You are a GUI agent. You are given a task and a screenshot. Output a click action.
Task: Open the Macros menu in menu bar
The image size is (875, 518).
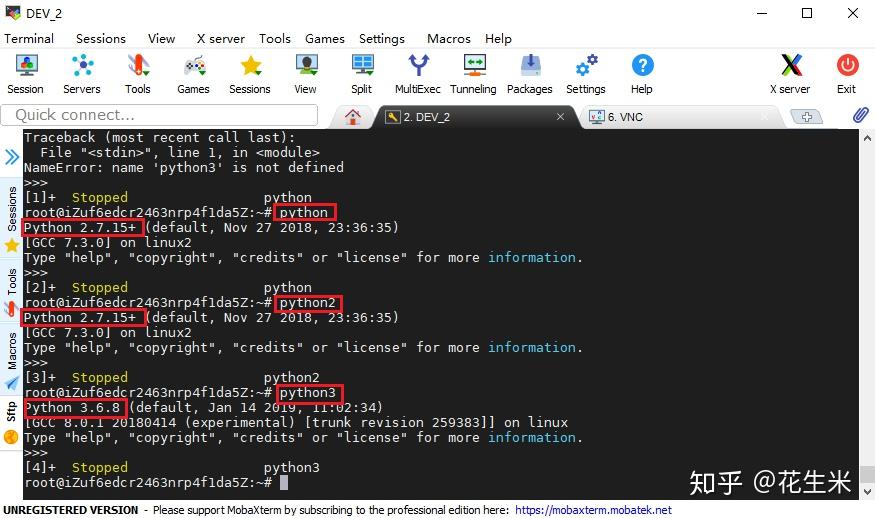(x=449, y=39)
